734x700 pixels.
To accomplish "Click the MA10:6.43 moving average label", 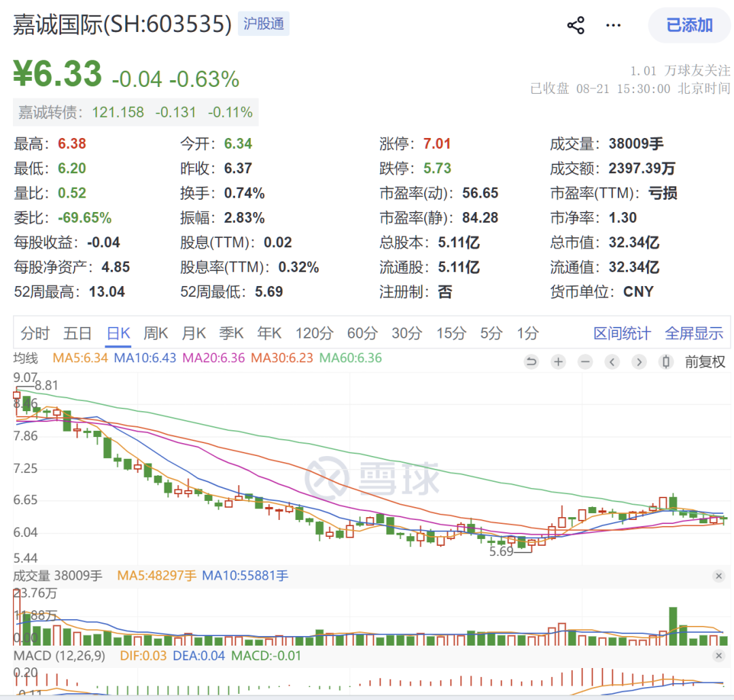I will click(145, 358).
